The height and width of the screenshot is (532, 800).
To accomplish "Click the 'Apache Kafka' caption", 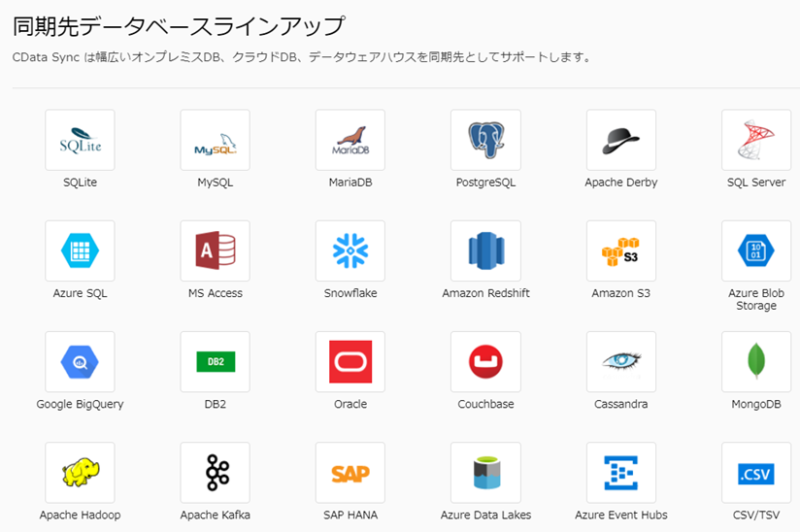I will click(x=216, y=515).
